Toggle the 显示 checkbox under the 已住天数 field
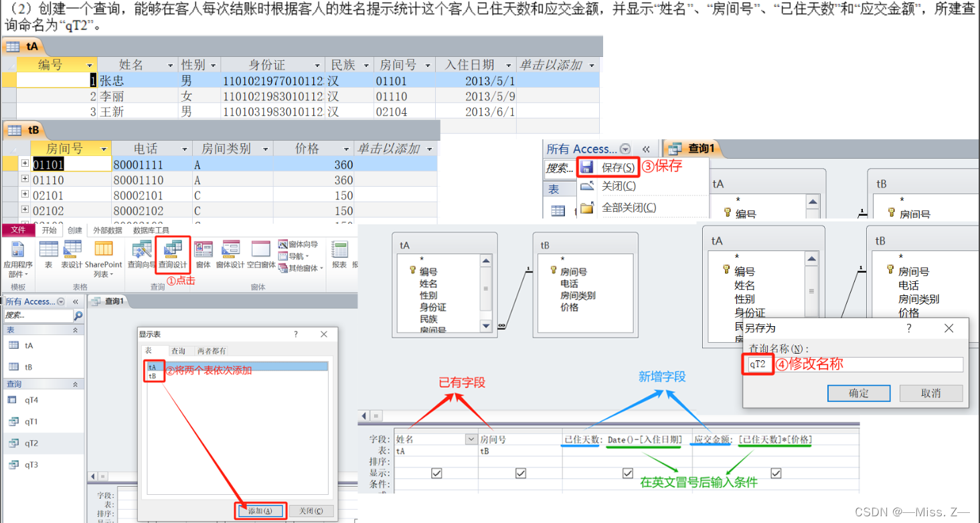980x523 pixels. tap(627, 473)
